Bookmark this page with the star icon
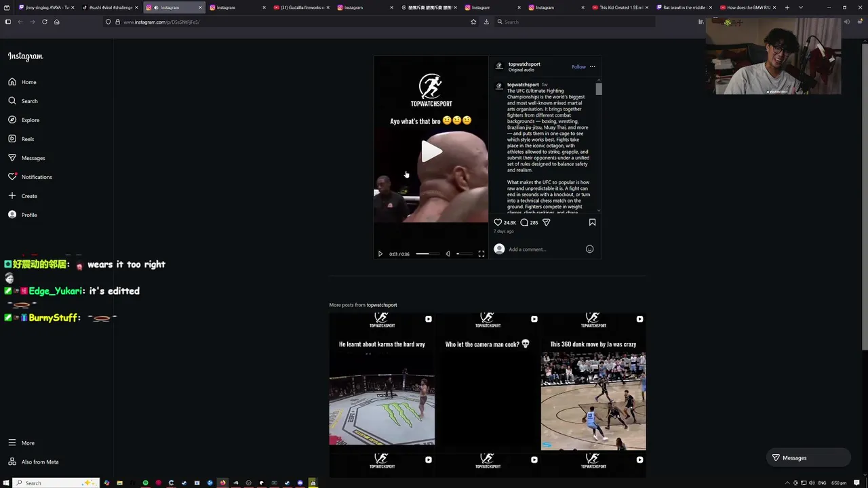 coord(473,22)
